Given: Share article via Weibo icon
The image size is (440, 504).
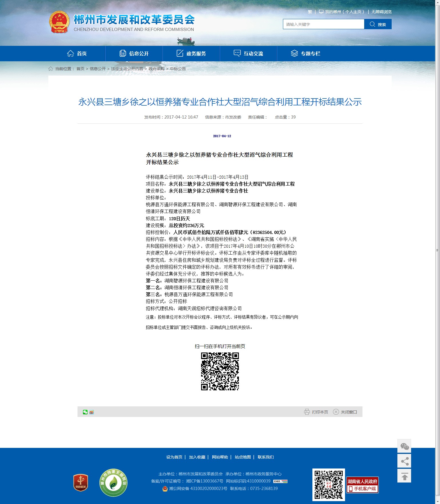Looking at the screenshot, I should [x=92, y=412].
